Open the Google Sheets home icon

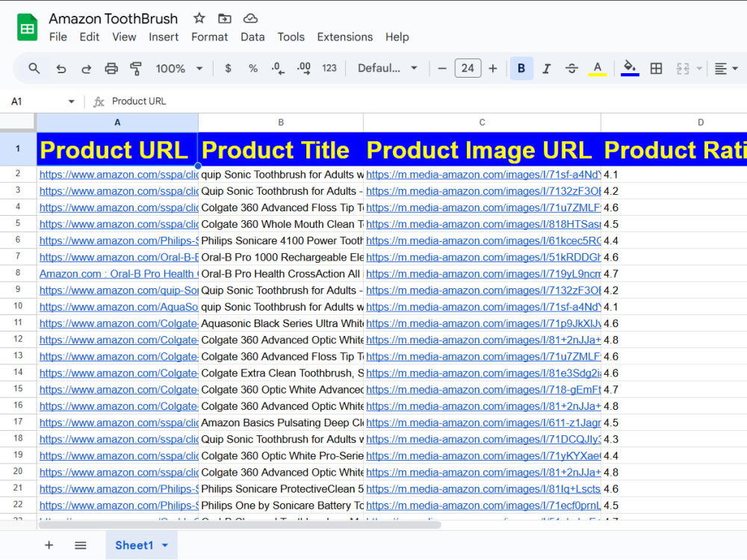point(27,28)
